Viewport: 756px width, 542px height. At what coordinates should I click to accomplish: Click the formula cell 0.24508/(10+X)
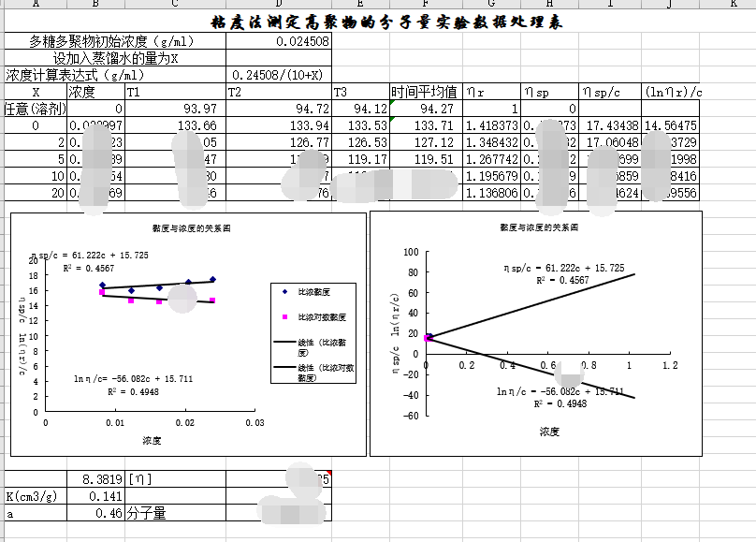pos(279,75)
